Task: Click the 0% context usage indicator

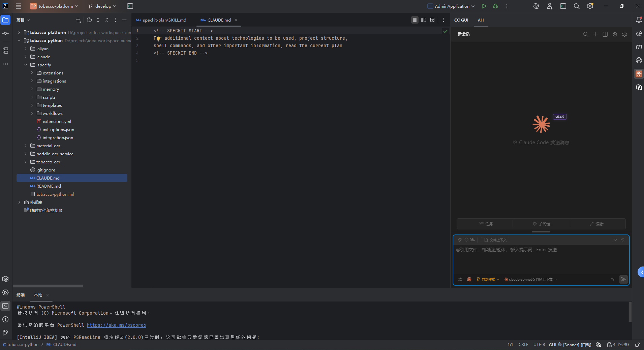Action: (x=470, y=240)
